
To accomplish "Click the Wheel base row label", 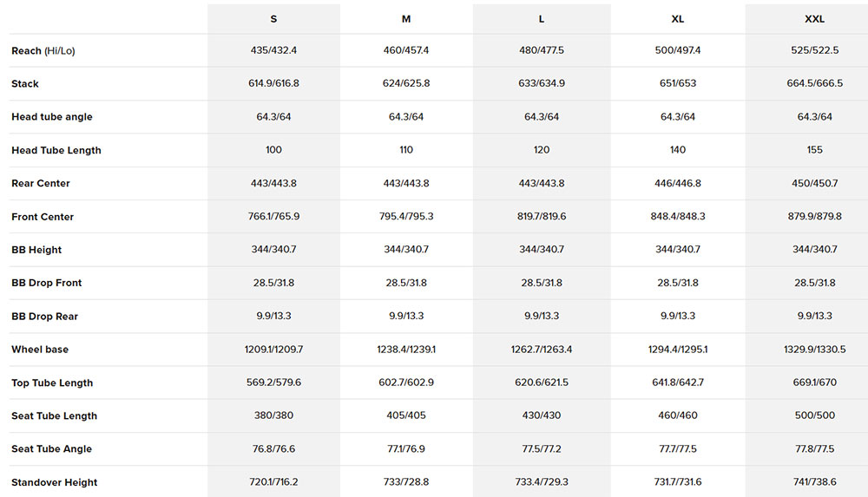I will tap(40, 350).
